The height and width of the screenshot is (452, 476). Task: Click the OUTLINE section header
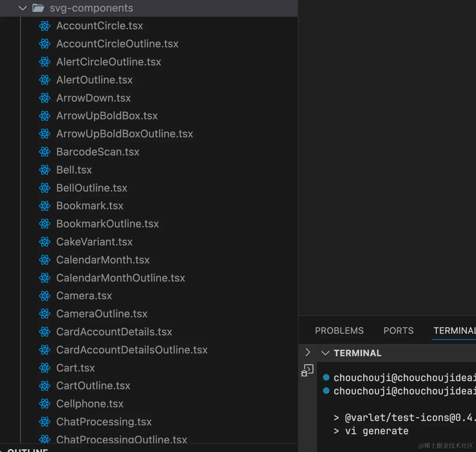click(x=27, y=450)
